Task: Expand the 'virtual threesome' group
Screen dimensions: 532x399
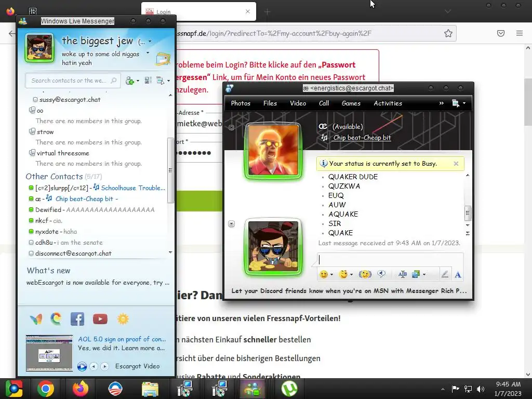Action: (32, 153)
